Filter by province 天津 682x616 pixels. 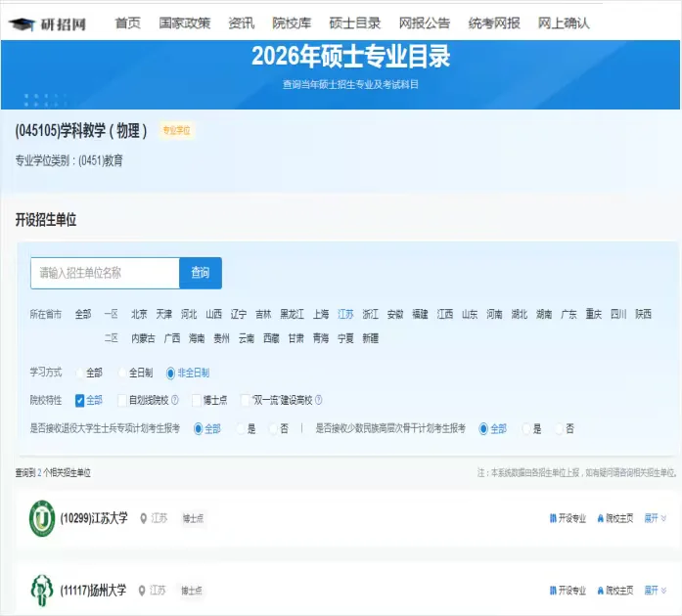[164, 314]
